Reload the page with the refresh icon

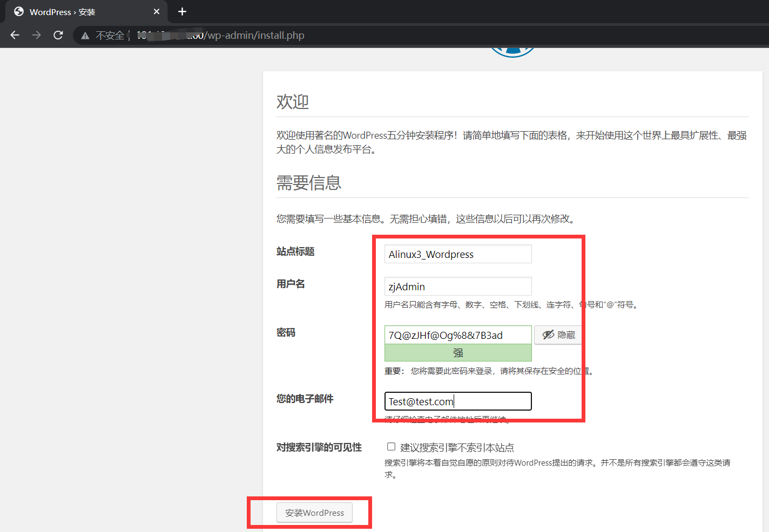tap(58, 35)
